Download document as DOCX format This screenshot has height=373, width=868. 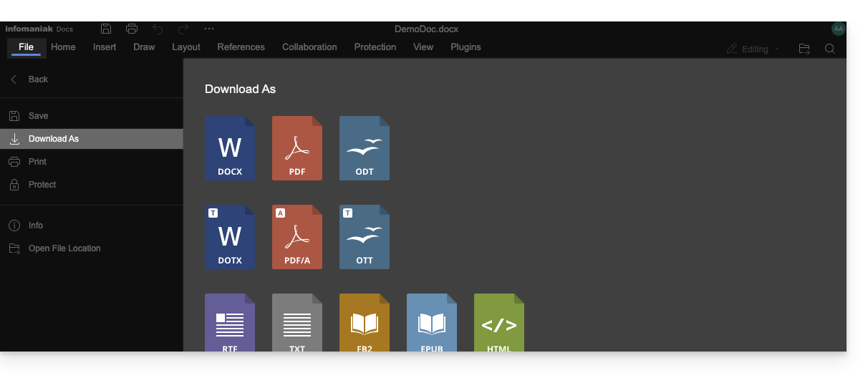[x=229, y=148]
